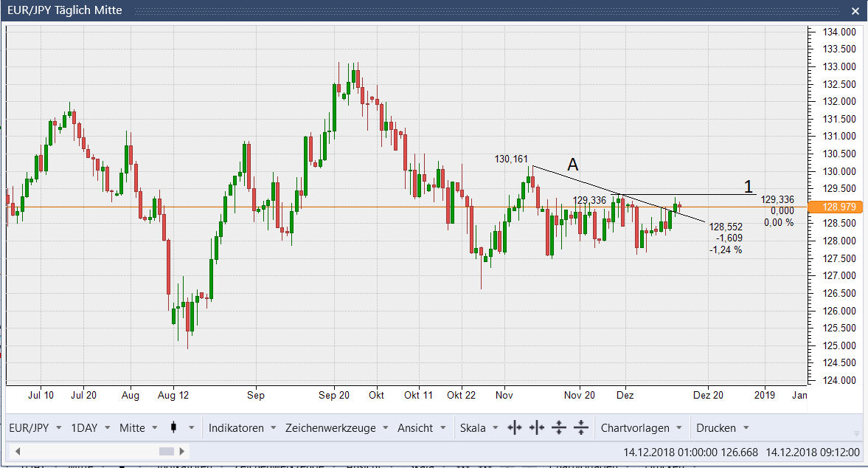Expand the chart type dropdown arrow
Image resolution: width=868 pixels, height=468 pixels.
192,427
